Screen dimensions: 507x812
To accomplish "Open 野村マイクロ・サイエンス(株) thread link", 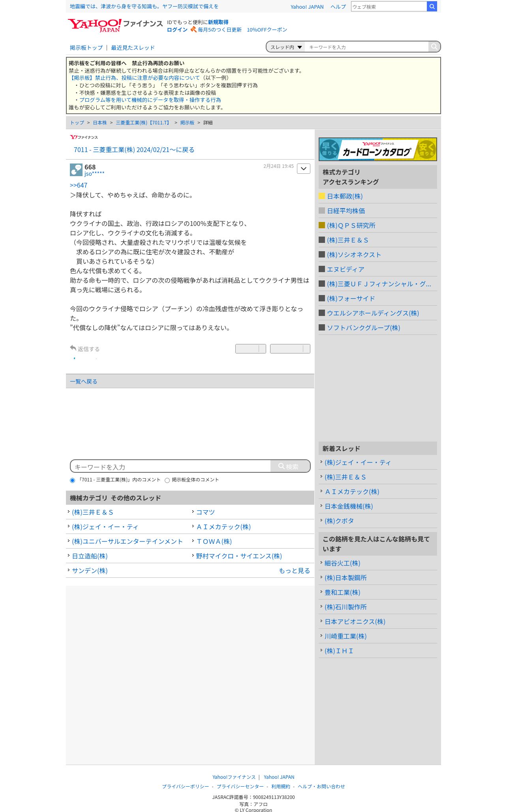I will (239, 556).
